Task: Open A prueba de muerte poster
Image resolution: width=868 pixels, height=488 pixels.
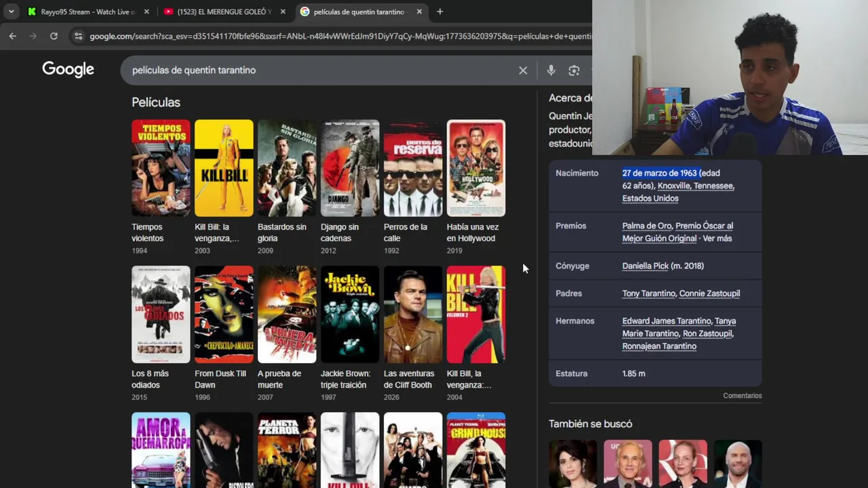Action: pyautogui.click(x=287, y=314)
